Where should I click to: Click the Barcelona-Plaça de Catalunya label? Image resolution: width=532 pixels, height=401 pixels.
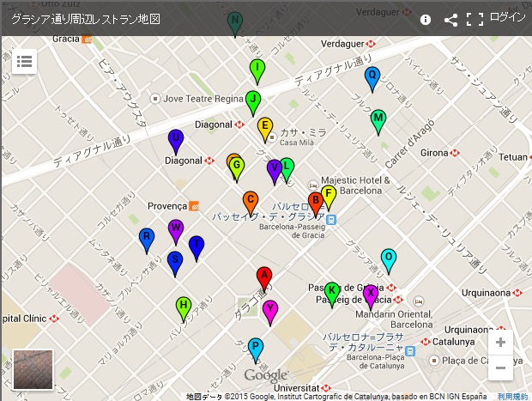pos(376,362)
